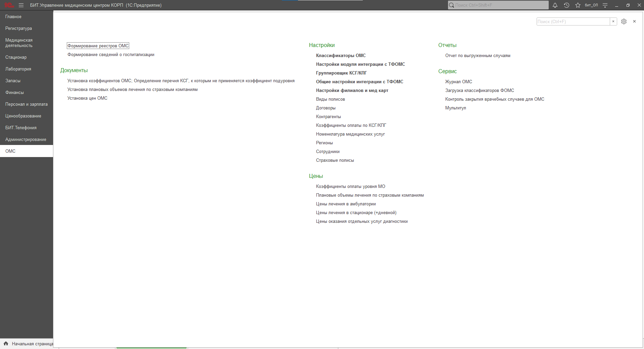The image size is (644, 349).
Task: Close the section menu panel
Action: point(634,21)
